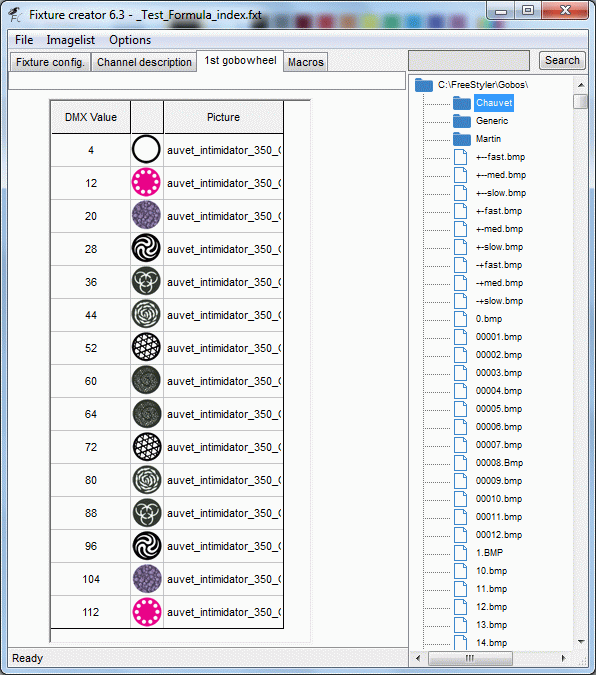Image resolution: width=596 pixels, height=675 pixels.
Task: Select the pink dotted gobo at DMX 112
Action: click(146, 612)
